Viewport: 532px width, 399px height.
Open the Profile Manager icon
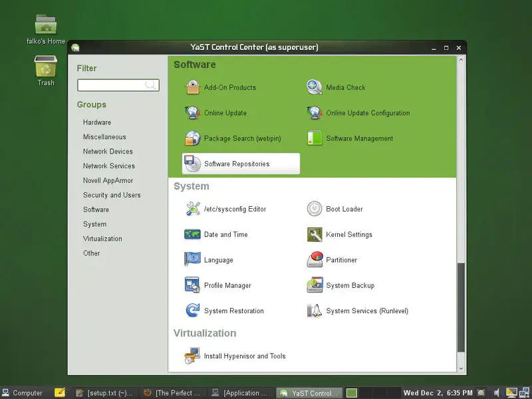192,285
